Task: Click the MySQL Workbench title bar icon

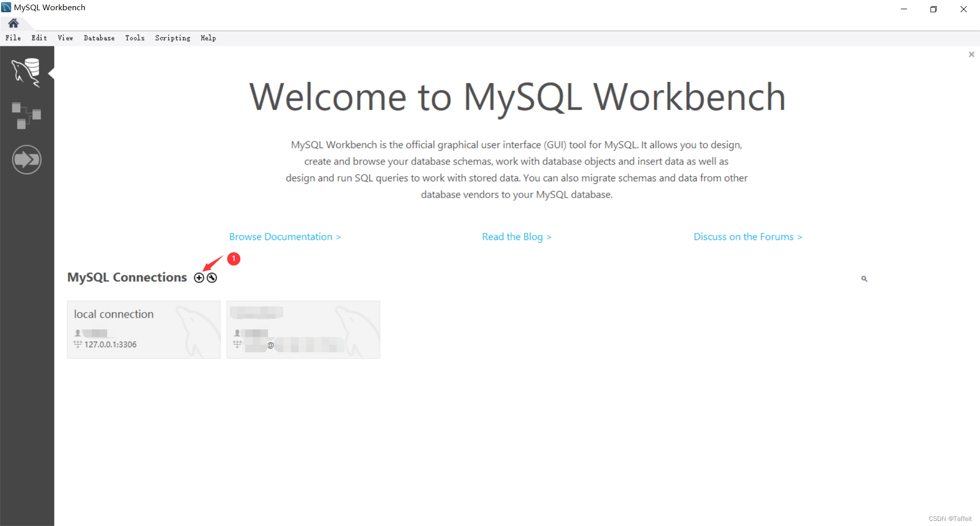Action: coord(6,7)
